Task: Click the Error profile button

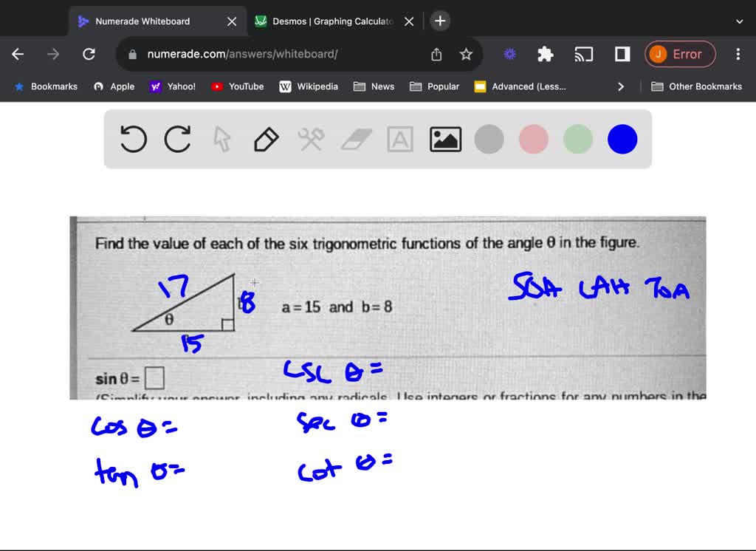Action: [680, 54]
